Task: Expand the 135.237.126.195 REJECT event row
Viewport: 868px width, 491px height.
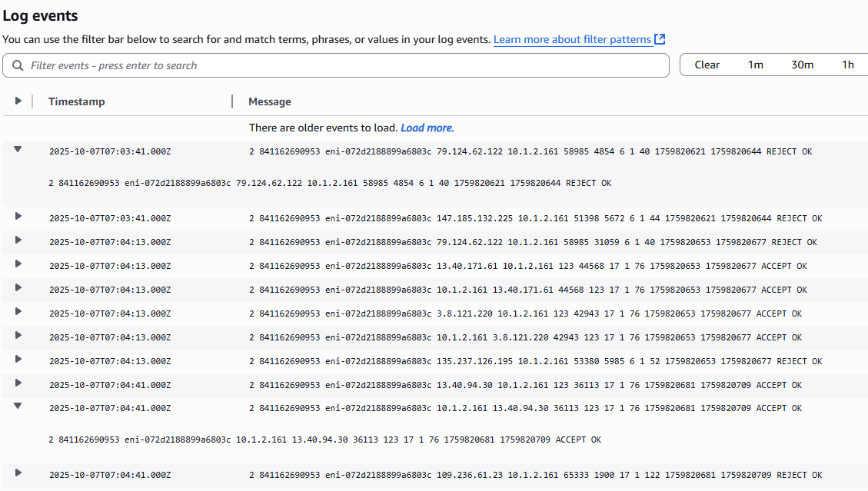Action: 18,360
